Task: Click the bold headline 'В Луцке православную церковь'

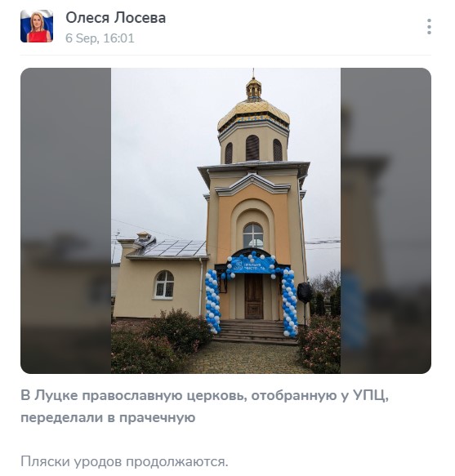Action: click(134, 396)
